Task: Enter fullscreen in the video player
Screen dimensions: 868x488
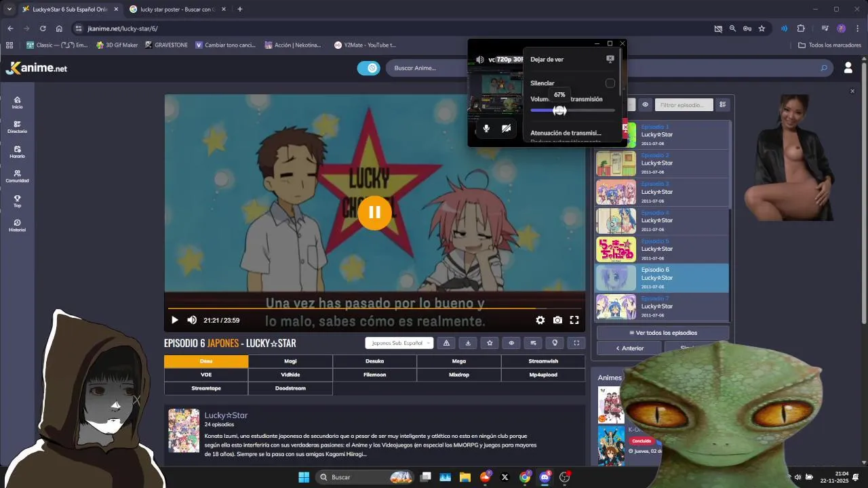Action: click(x=574, y=320)
